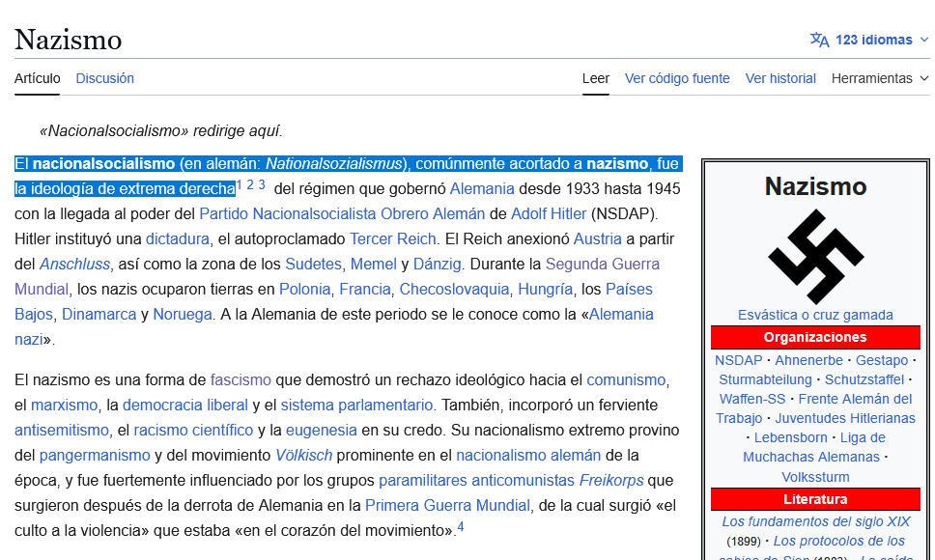Open the marxismo link
Screen dimensions: 935x560
pyautogui.click(x=64, y=406)
